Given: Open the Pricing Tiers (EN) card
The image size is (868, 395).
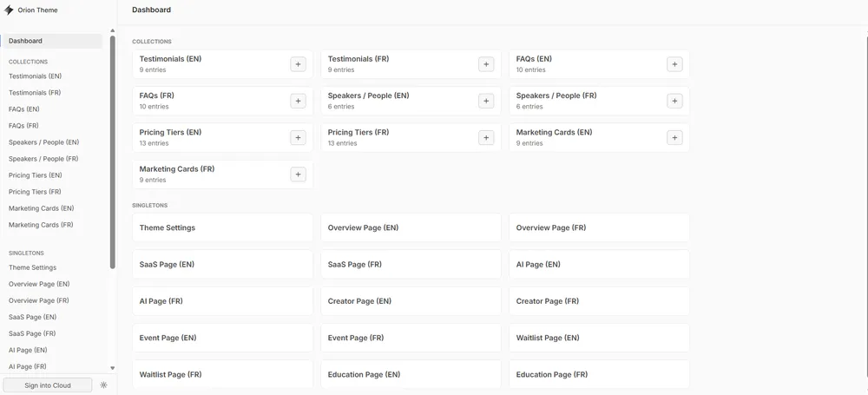Looking at the screenshot, I should (x=222, y=137).
